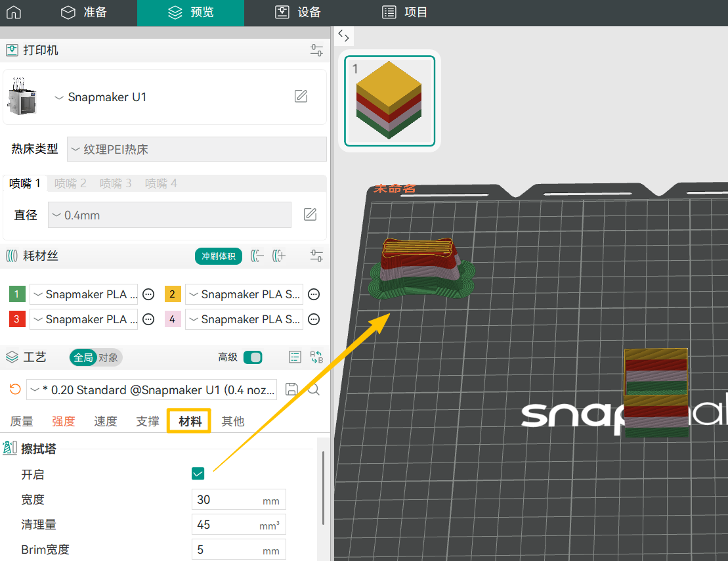
Task: Click the green filament 1 color swatch
Action: point(17,294)
